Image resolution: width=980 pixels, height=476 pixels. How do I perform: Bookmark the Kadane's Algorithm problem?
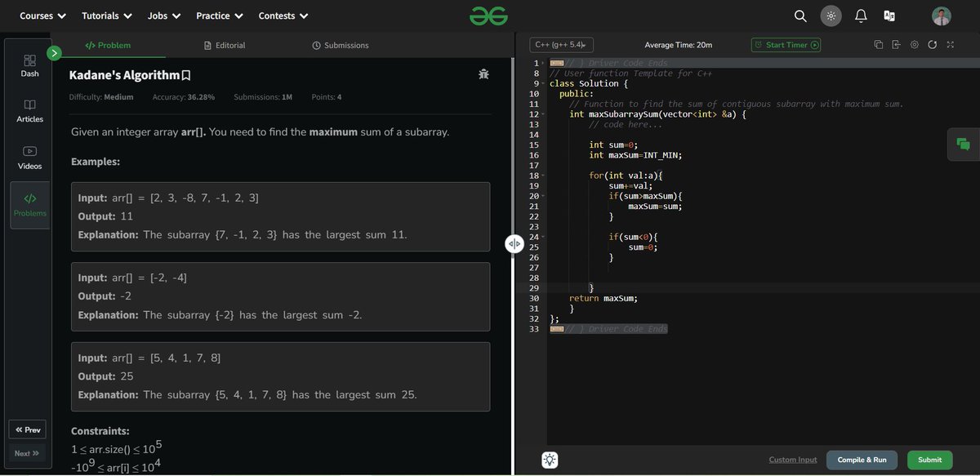point(186,75)
